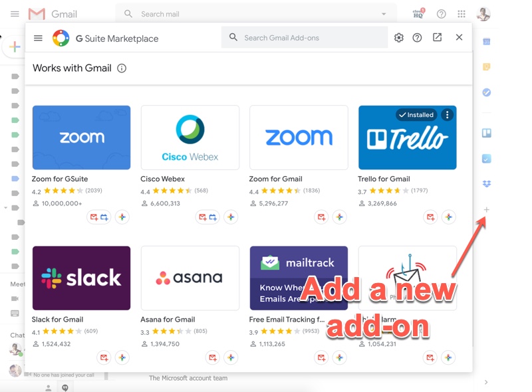
Task: Click G Suite icon under Asana for Gmail
Action: 231,357
